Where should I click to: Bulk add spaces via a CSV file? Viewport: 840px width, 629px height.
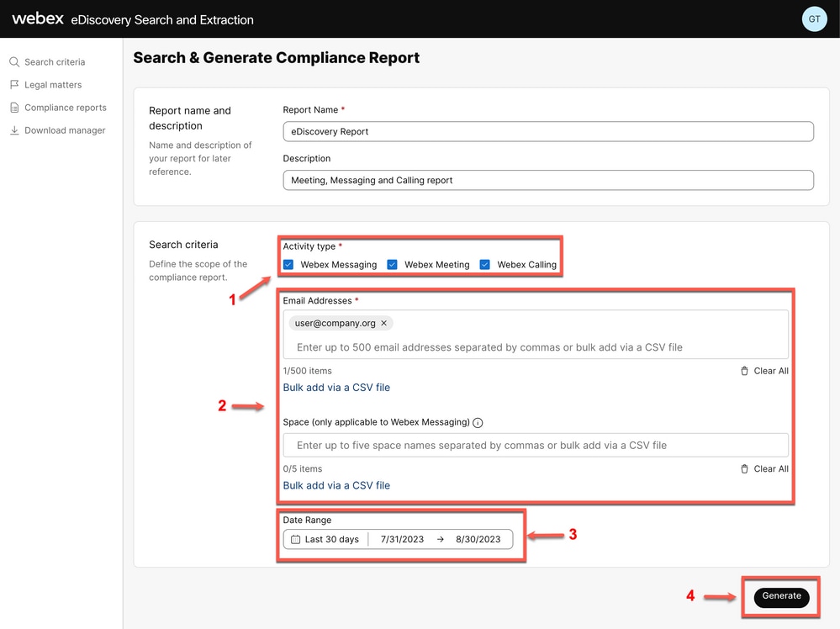coord(336,485)
